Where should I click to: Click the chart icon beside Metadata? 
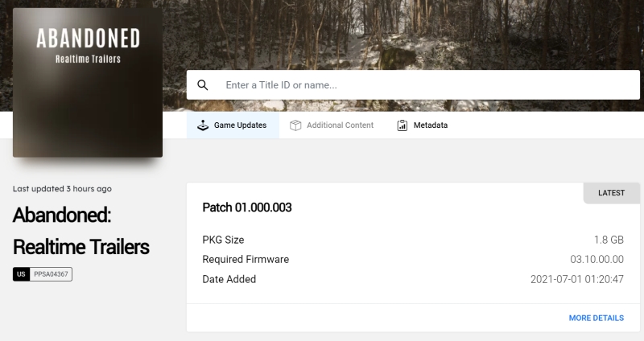[402, 125]
